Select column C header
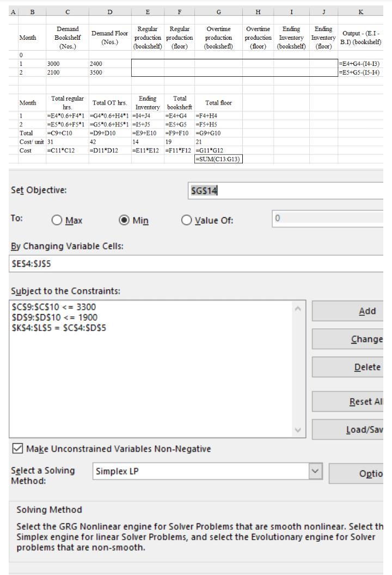392x575 pixels. pyautogui.click(x=68, y=12)
